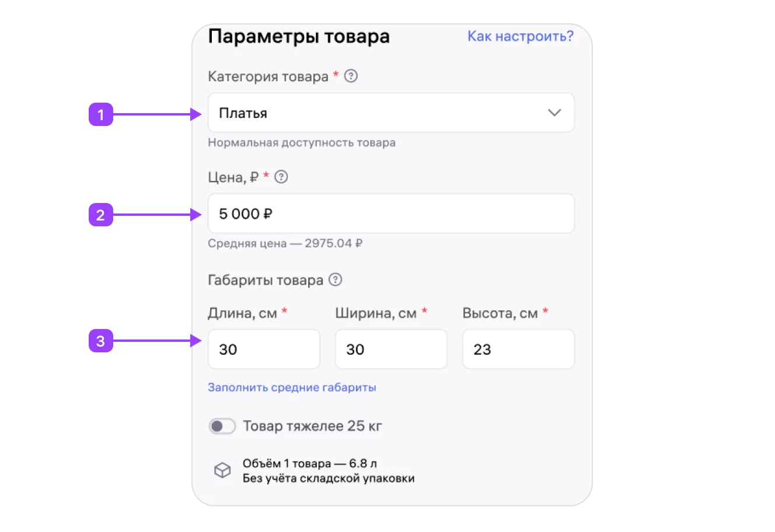Click the box icon near Объём 1 товара
The width and height of the screenshot is (775, 532).
coord(222,470)
